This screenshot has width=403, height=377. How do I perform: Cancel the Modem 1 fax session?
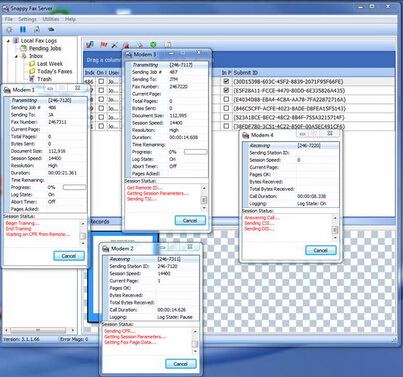(x=69, y=256)
